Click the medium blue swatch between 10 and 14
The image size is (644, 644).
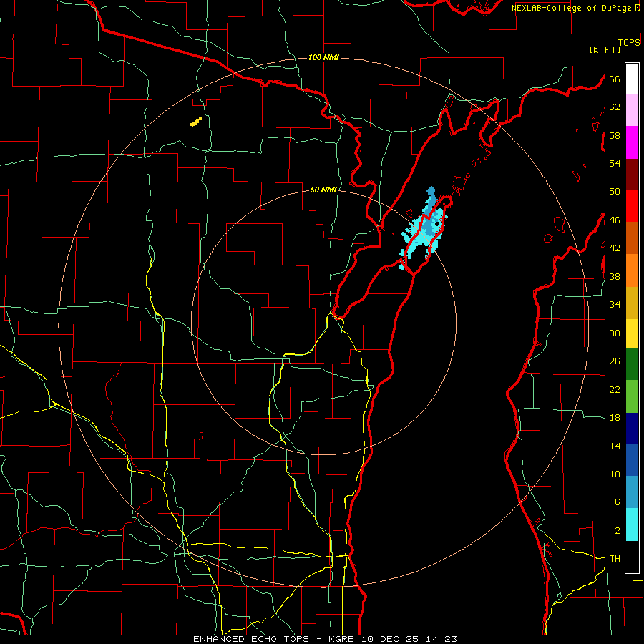click(632, 460)
